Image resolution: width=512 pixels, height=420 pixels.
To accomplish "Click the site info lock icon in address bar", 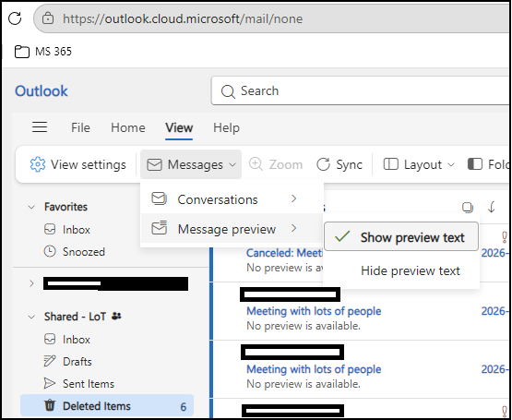I will 48,18.
